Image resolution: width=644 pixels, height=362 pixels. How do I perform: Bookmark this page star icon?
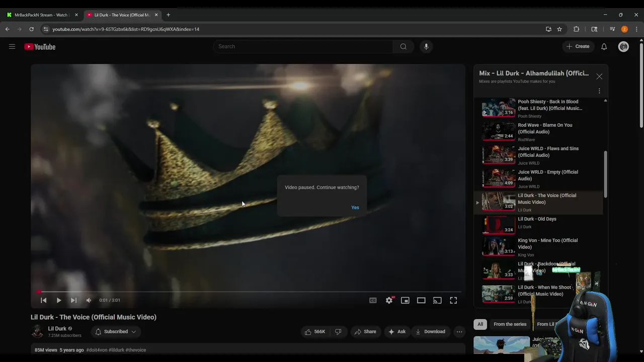coord(559,29)
